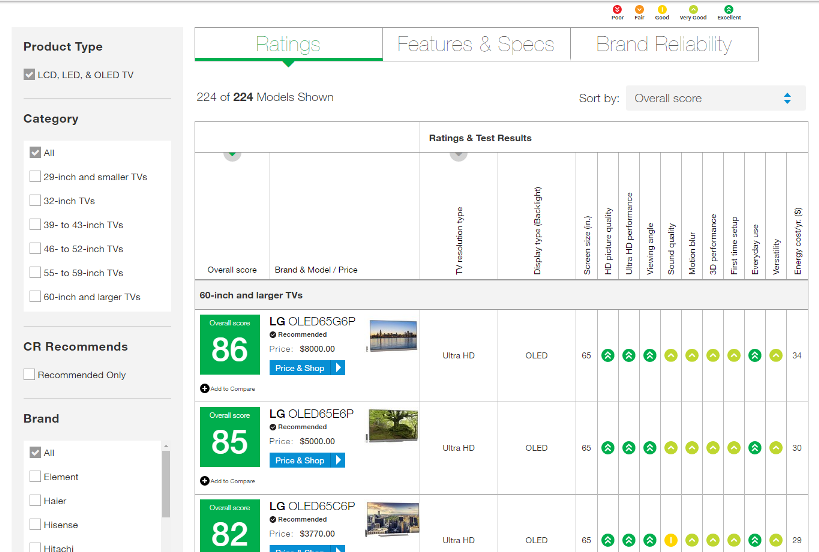The image size is (819, 552).
Task: Check the Hisense brand checkbox
Action: tap(36, 525)
